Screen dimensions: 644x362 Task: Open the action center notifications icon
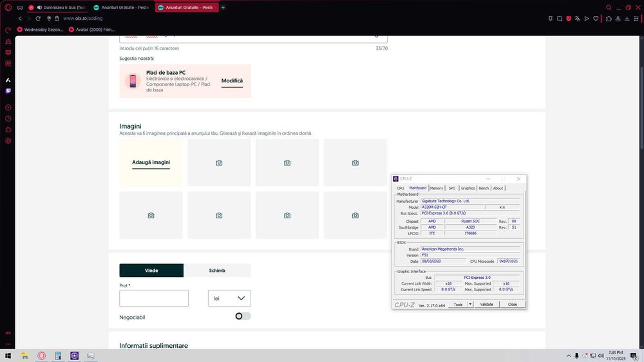point(634,356)
